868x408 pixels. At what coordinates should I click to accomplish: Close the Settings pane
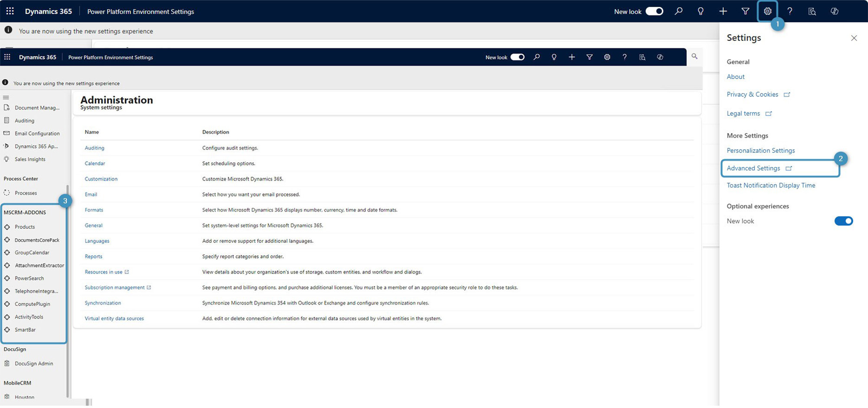click(854, 38)
